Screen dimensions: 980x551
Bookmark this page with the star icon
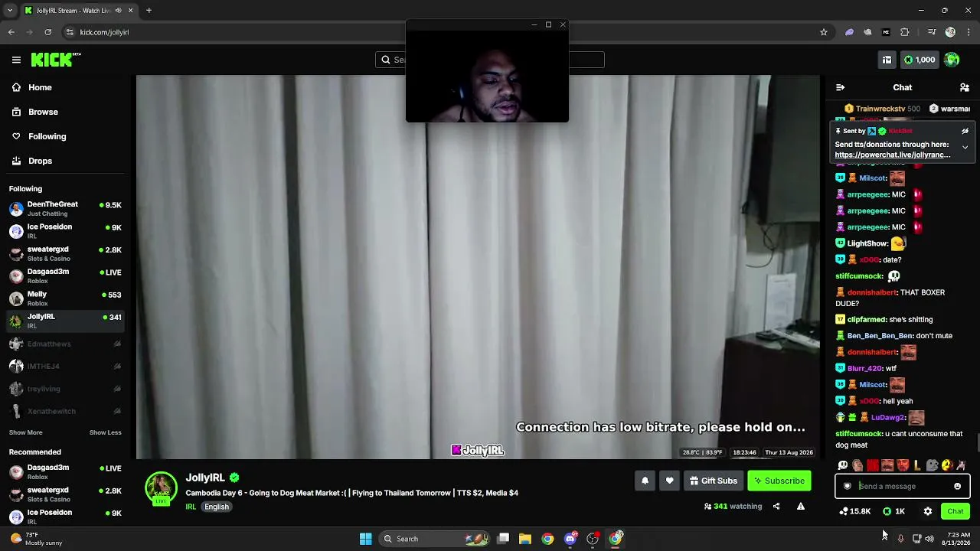pos(824,32)
